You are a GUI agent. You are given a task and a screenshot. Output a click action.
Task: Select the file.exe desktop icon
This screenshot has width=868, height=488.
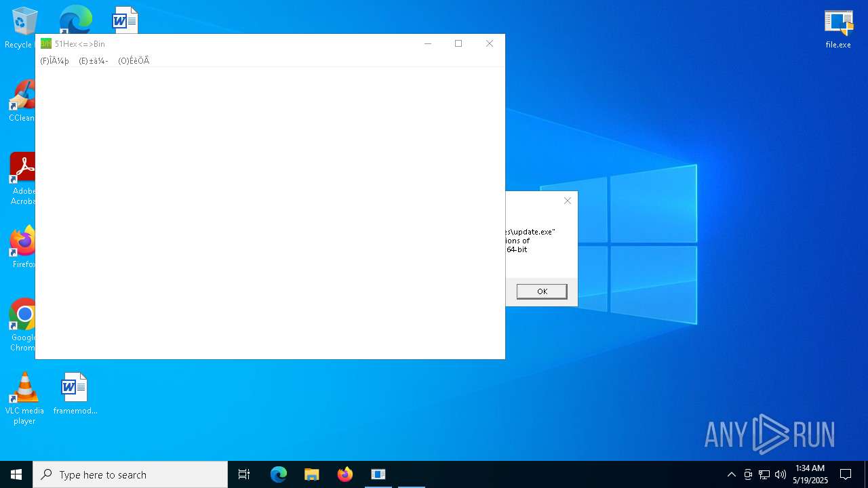[x=838, y=29]
